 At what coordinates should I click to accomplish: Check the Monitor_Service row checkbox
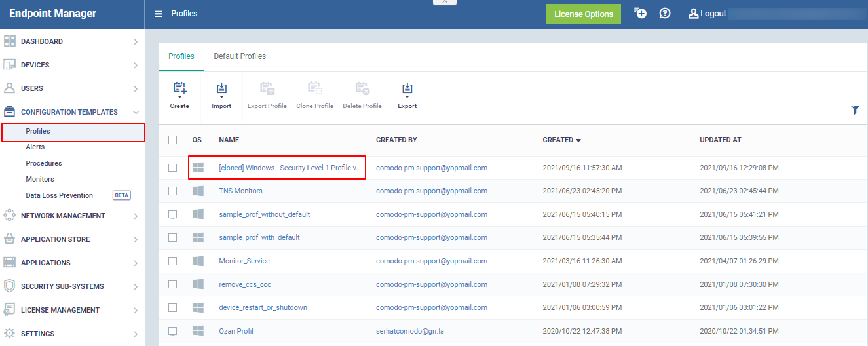point(173,261)
